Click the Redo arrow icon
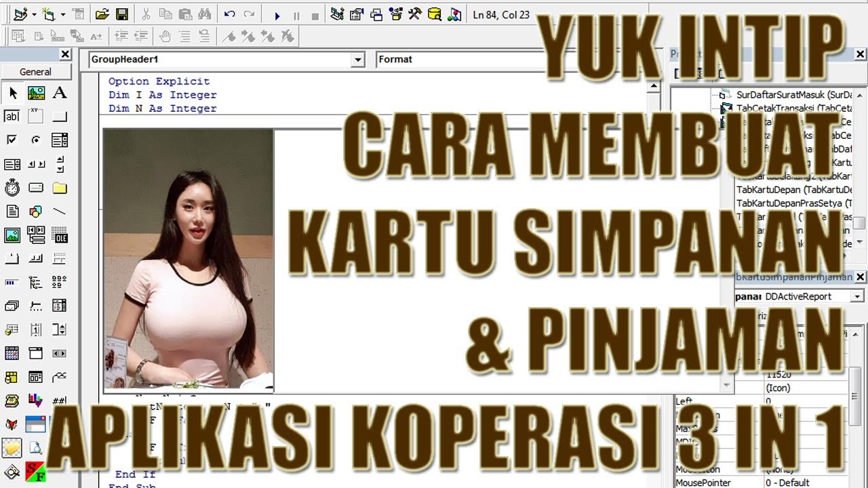 tap(249, 14)
